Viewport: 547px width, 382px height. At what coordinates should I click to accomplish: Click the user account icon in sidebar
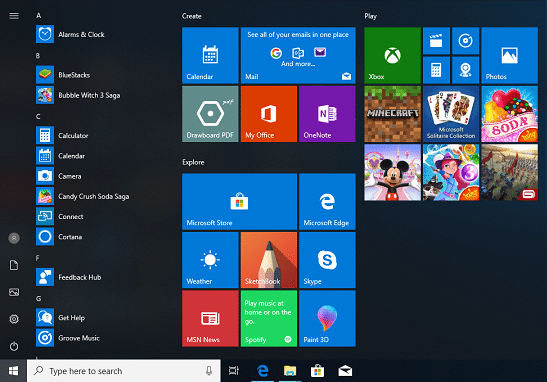click(14, 238)
